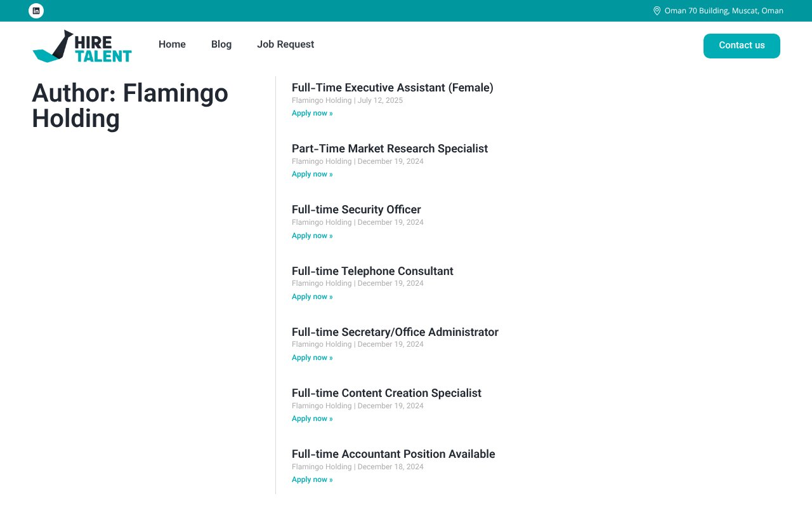Open Full-time Security Officer posting
Image resolution: width=812 pixels, height=508 pixels.
click(x=356, y=209)
